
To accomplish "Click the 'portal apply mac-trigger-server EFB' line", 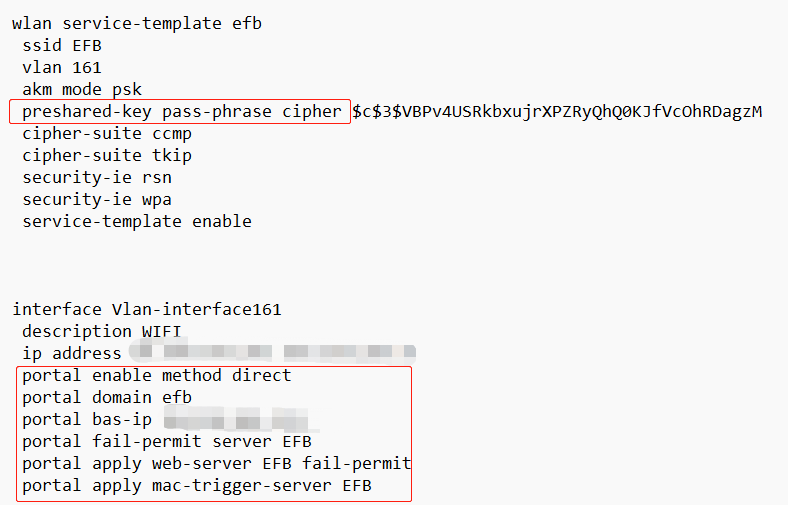I will pyautogui.click(x=197, y=485).
